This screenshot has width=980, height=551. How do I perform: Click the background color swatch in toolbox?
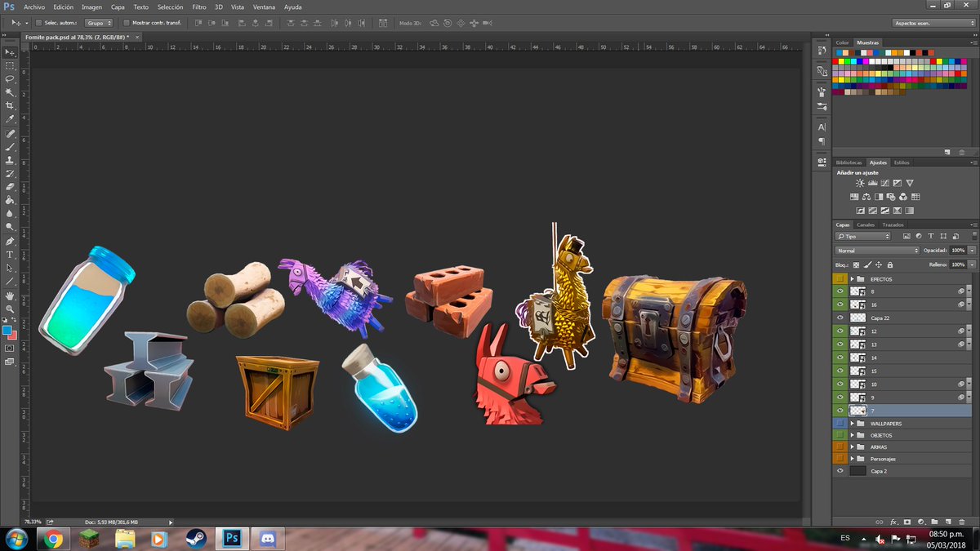pyautogui.click(x=13, y=335)
